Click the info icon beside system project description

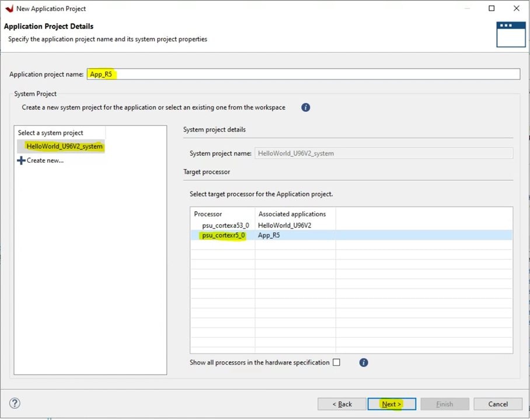[x=306, y=107]
